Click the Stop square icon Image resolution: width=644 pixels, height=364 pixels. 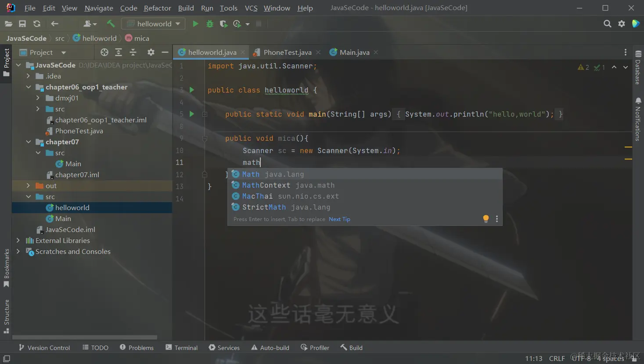[x=259, y=24]
